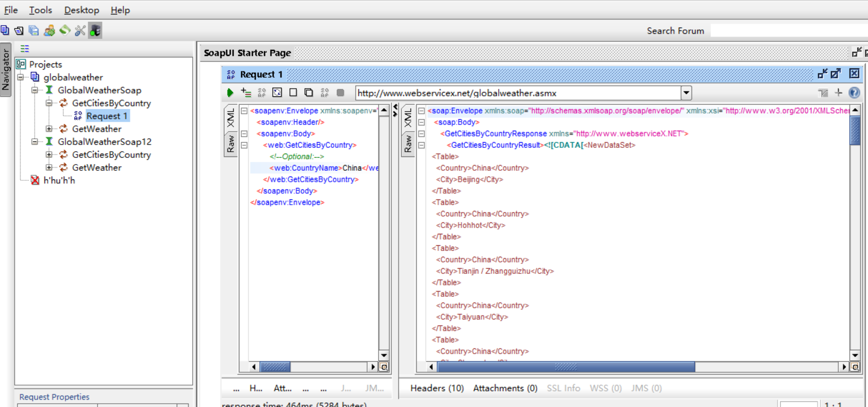Click Clone request overlapping squares icon
The image size is (868, 407).
(309, 93)
